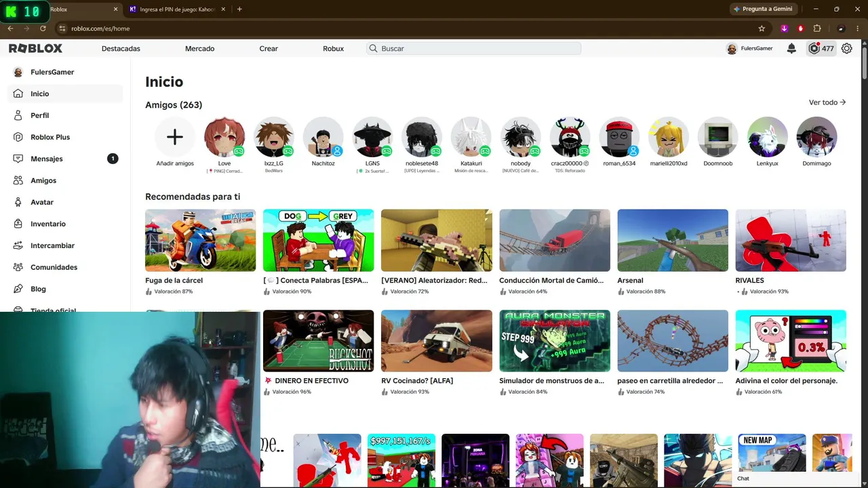Open the notifications bell
Viewport: 868px width, 488px height.
(x=791, y=49)
